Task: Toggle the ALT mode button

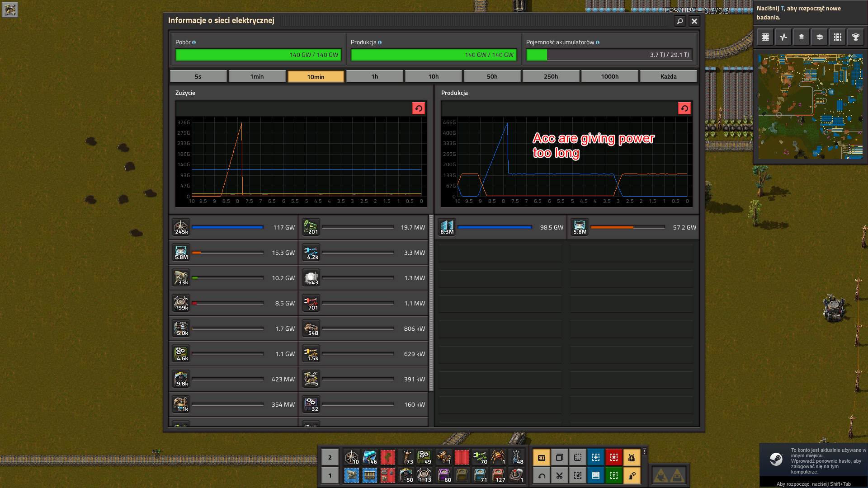Action: tap(541, 457)
